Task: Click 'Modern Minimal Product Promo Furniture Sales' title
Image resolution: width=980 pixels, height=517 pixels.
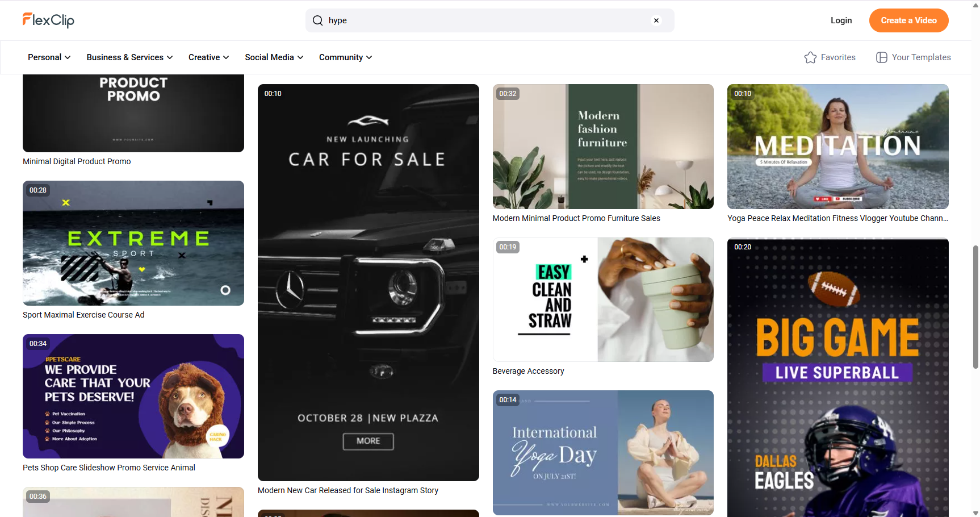Action: click(576, 218)
